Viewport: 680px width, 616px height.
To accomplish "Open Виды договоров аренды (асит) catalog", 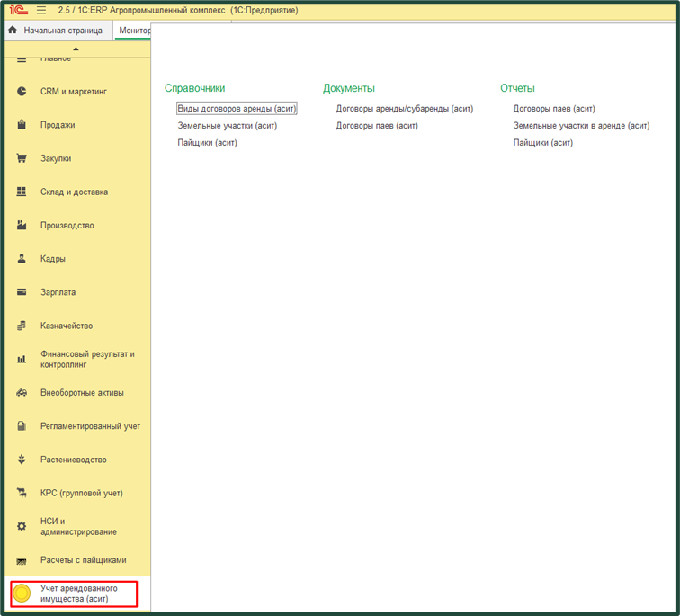I will click(x=237, y=109).
